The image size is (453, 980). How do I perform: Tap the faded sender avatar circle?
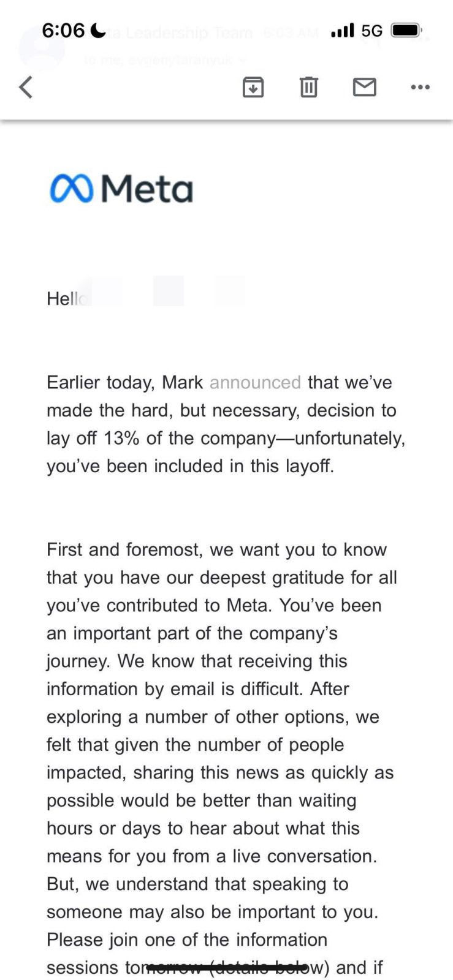(x=40, y=48)
